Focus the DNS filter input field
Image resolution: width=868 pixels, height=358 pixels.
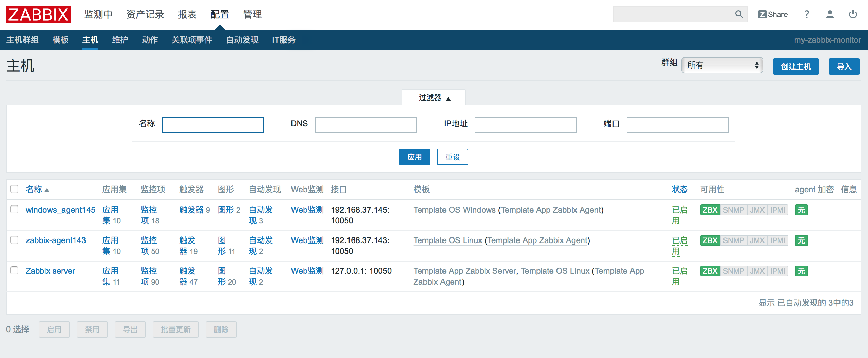coord(365,125)
